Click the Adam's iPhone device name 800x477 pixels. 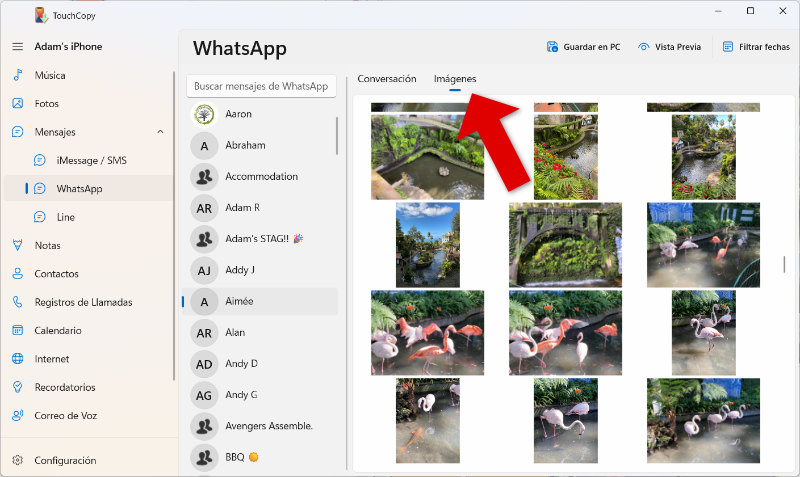(68, 46)
